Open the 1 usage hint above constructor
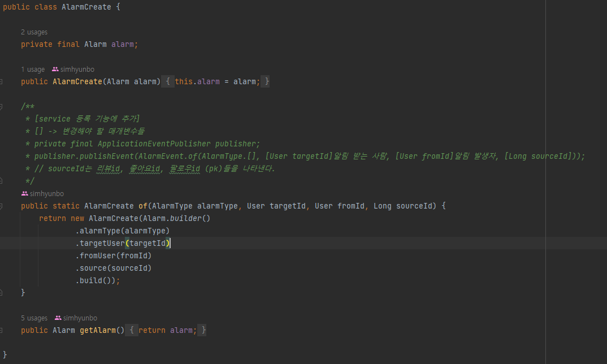 tap(33, 70)
